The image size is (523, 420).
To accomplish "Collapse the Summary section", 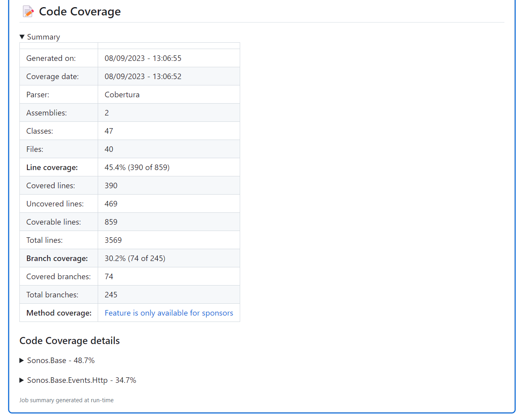I will [40, 37].
